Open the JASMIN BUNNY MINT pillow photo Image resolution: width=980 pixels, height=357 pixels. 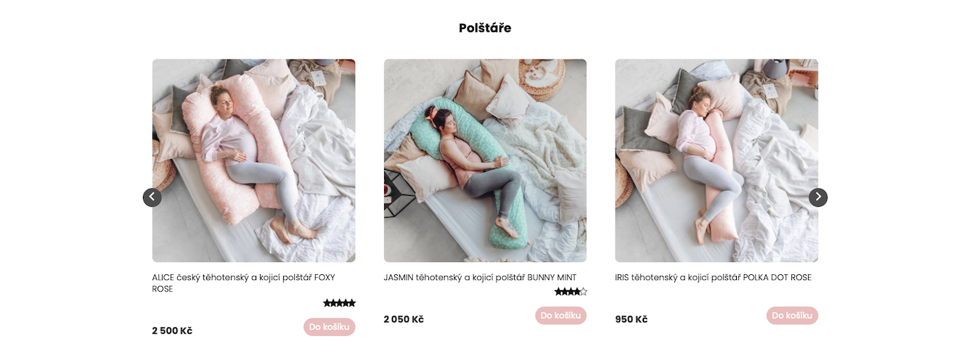(x=485, y=160)
